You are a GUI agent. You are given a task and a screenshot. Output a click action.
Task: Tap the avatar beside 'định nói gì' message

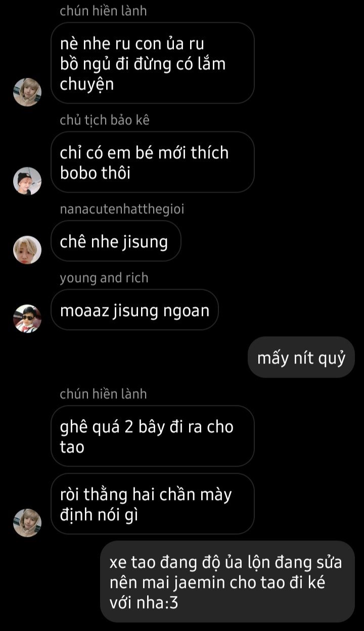pos(27,523)
